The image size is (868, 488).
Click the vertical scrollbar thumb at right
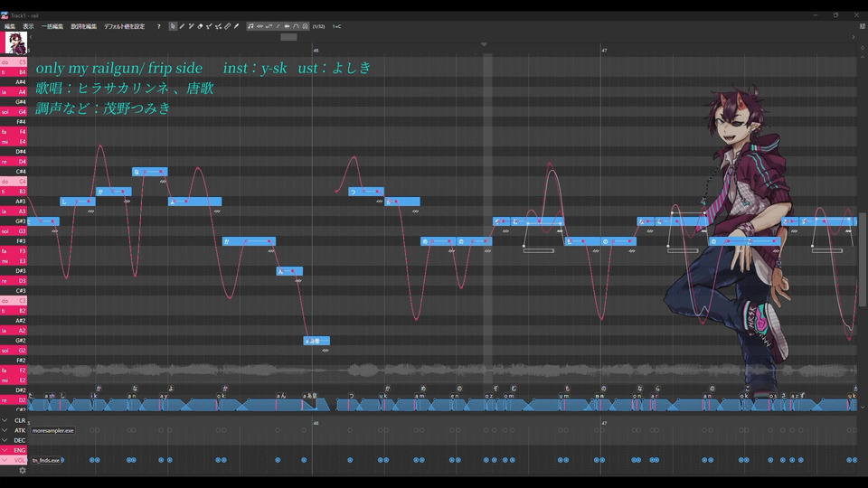point(863,259)
